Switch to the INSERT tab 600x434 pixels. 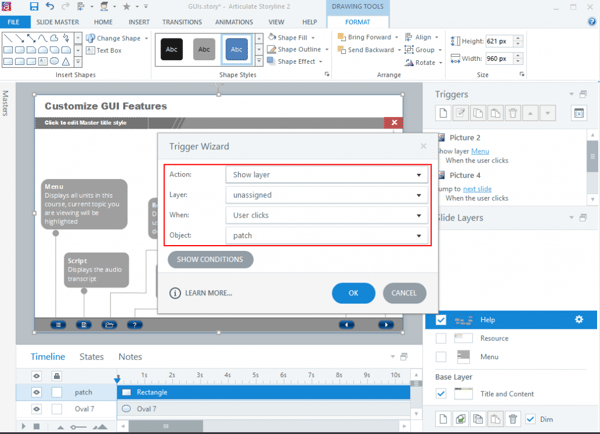point(139,22)
